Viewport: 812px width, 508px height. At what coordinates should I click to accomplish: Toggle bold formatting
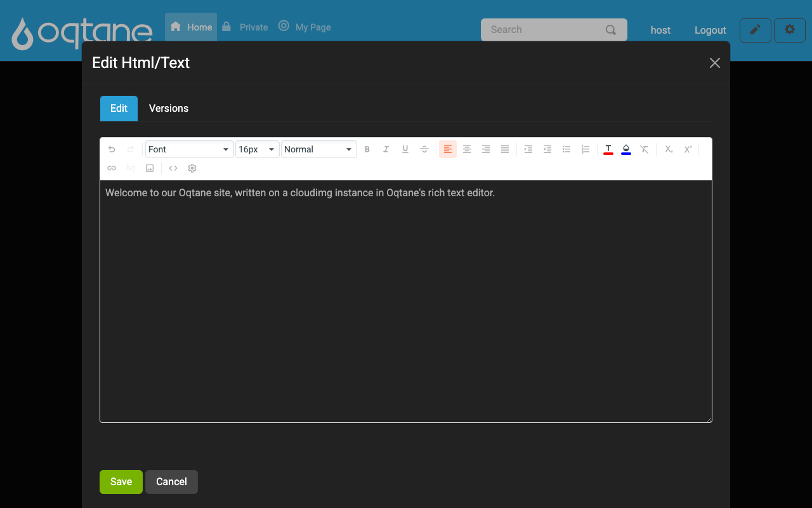367,149
